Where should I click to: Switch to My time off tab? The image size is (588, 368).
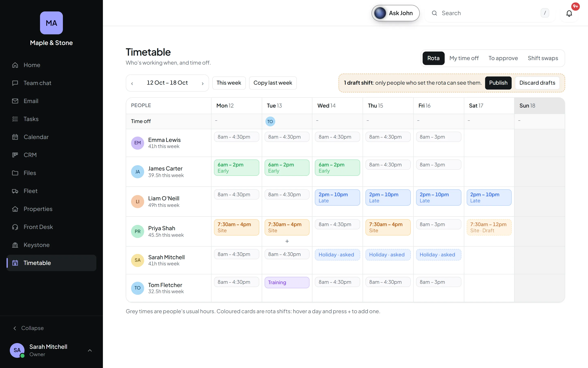(x=464, y=58)
